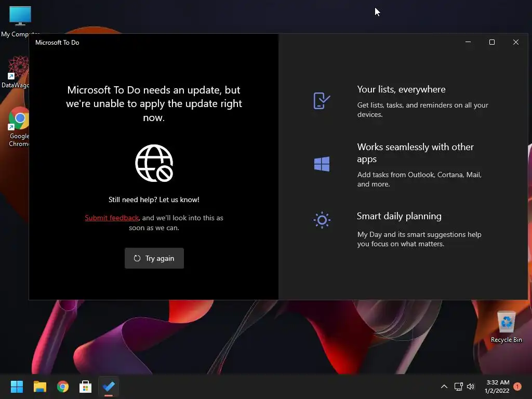Minimize the Microsoft To Do window
Viewport: 532px width, 399px height.
coord(468,42)
